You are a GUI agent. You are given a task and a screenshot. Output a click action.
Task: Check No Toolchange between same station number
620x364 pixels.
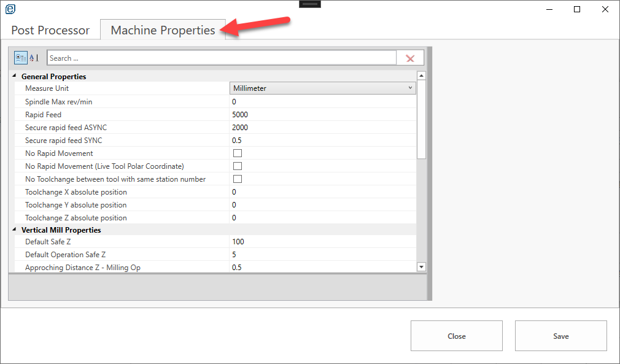[238, 179]
